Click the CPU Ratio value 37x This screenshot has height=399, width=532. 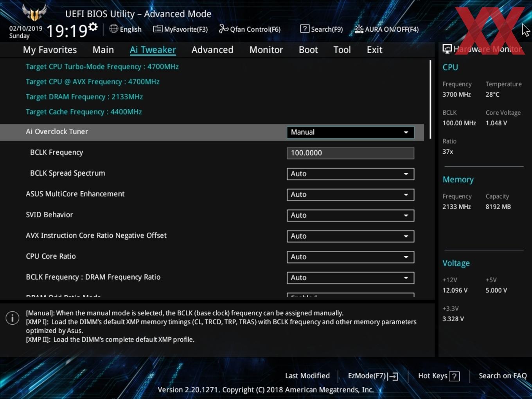(448, 151)
